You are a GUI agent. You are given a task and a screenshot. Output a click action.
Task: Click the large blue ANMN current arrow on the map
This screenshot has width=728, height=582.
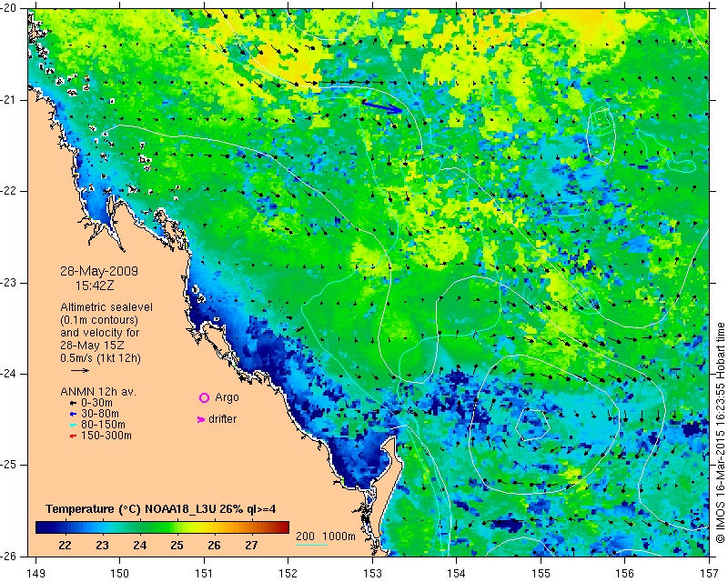pos(382,107)
